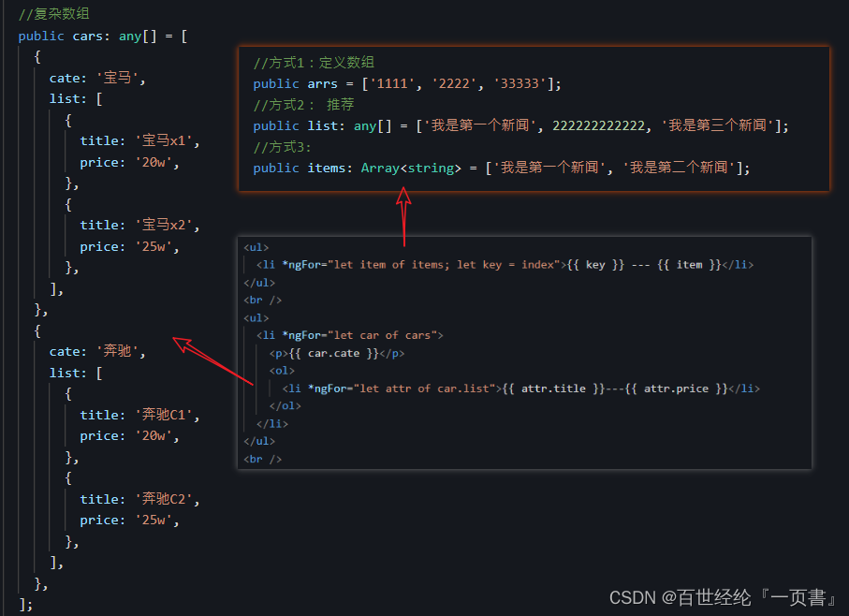849x616 pixels.
Task: Click the opening '<ol>' tag
Action: 282,371
